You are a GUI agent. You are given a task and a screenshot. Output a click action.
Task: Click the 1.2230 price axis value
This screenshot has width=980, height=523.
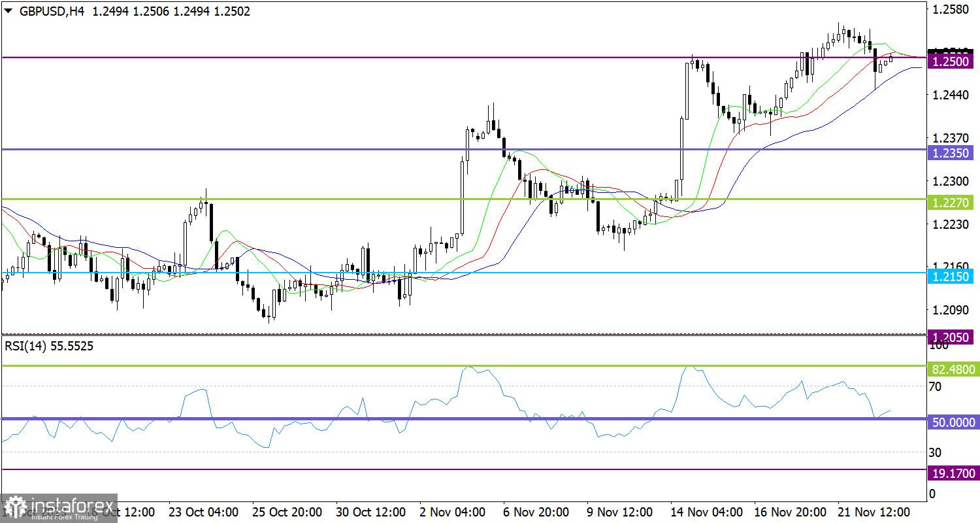(950, 224)
